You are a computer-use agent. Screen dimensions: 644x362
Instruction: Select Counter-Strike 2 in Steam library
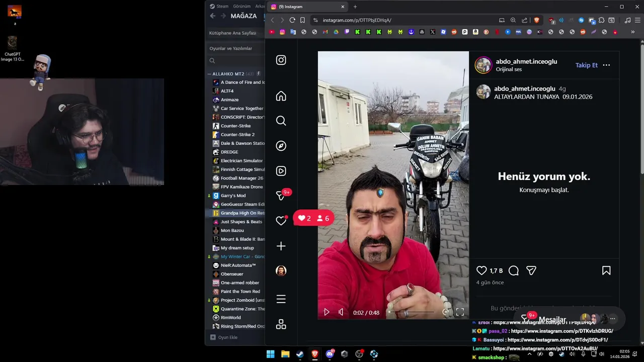click(x=237, y=134)
